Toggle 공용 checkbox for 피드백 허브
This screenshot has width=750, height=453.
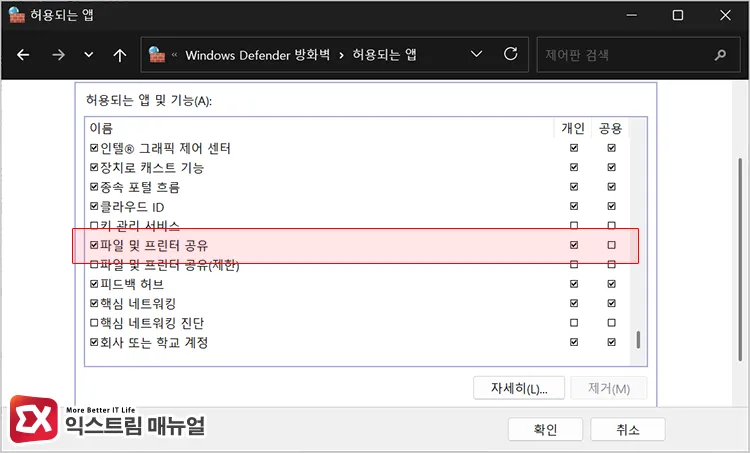611,284
